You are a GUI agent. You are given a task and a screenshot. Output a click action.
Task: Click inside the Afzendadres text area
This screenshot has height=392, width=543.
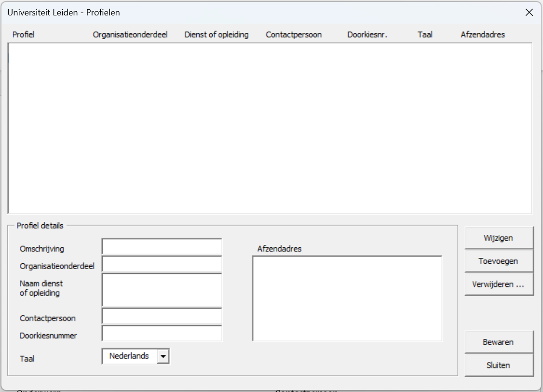[347, 298]
